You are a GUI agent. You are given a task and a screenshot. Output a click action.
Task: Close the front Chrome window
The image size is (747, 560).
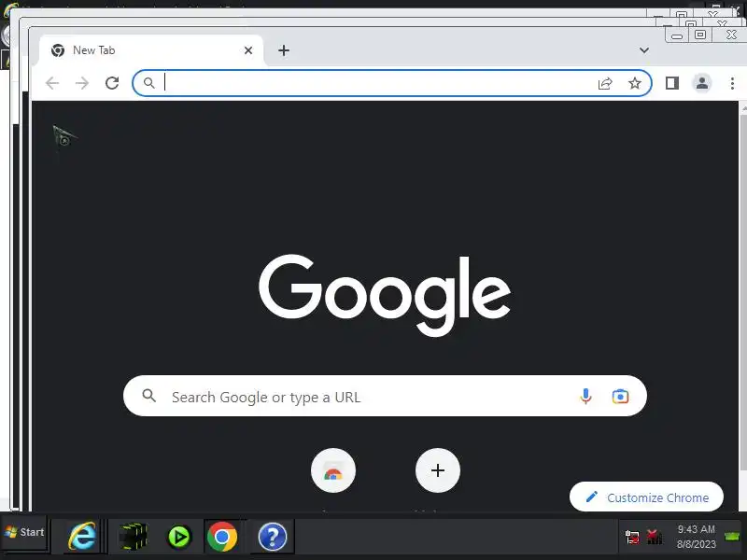pos(731,35)
